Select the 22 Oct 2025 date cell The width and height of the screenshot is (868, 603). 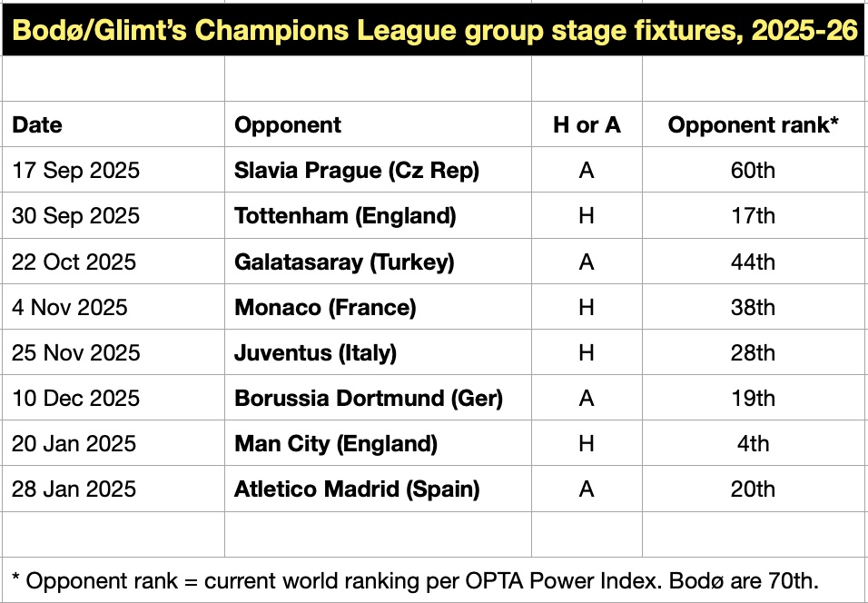(74, 262)
